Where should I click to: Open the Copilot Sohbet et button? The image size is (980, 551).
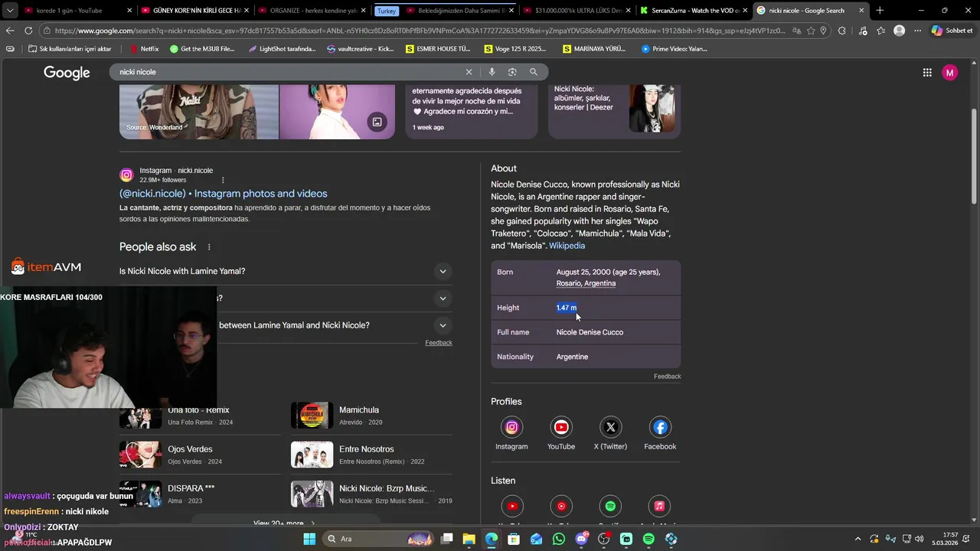952,31
